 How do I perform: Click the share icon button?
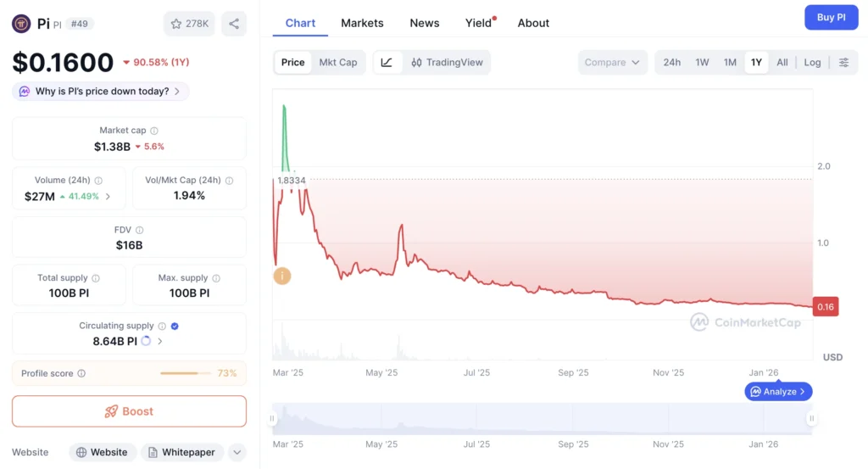pos(234,24)
